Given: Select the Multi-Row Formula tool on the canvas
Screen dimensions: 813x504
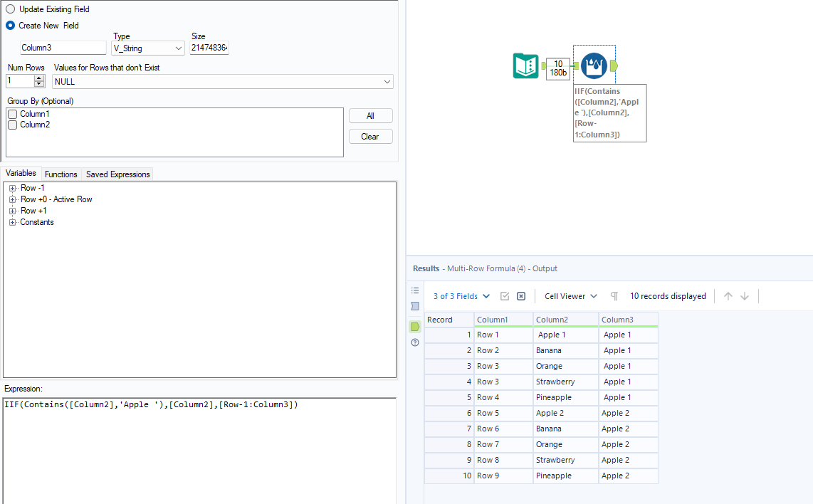Looking at the screenshot, I should pos(594,65).
